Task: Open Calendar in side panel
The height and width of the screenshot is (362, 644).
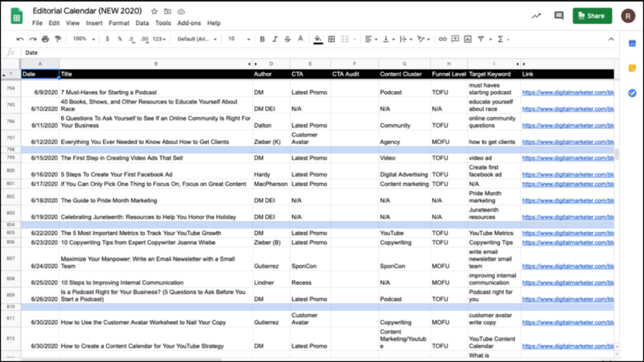Action: (x=632, y=43)
